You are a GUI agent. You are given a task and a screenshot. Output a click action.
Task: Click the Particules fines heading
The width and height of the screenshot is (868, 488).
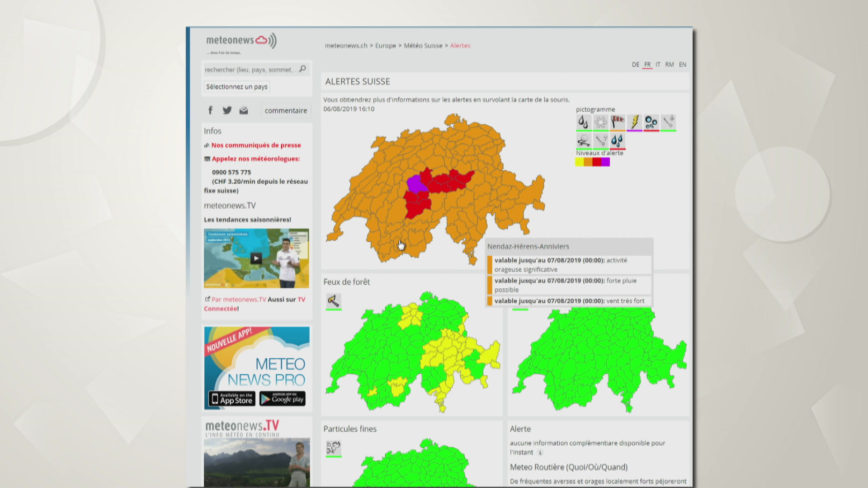pyautogui.click(x=350, y=429)
